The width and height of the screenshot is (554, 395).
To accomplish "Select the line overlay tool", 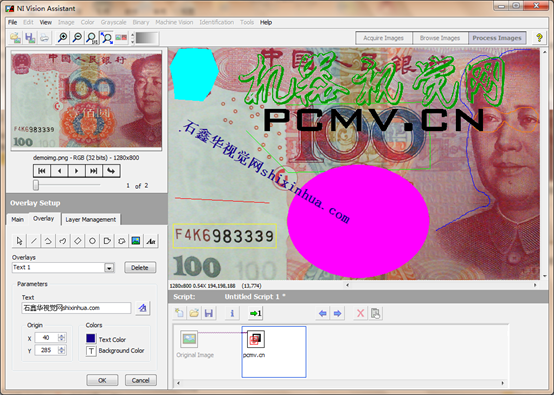I will [x=34, y=241].
